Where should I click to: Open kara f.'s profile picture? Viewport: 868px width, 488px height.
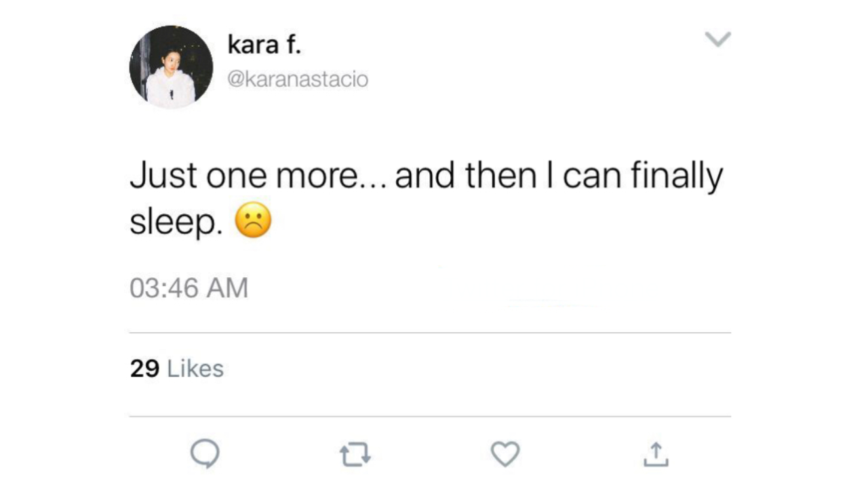pos(171,67)
